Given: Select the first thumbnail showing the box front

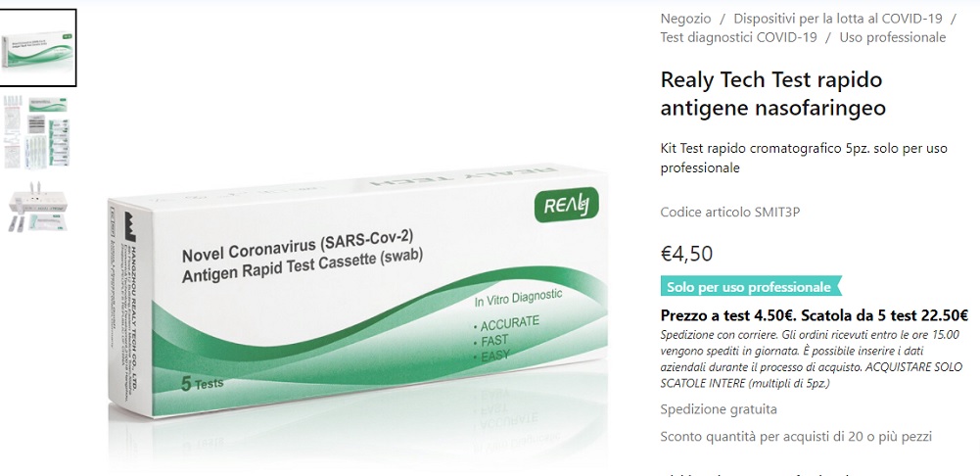Looking at the screenshot, I should click(37, 48).
